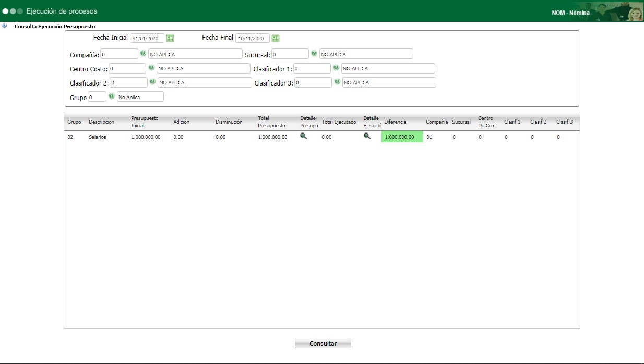Open the Fecha Final calendar picker
Image resolution: width=644 pixels, height=364 pixels.
click(x=276, y=38)
